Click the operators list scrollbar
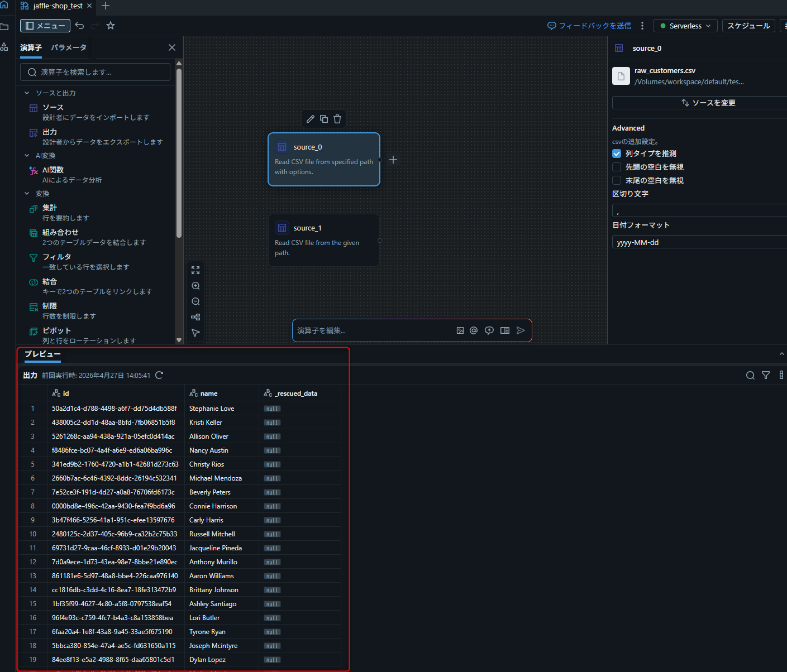 (179, 153)
